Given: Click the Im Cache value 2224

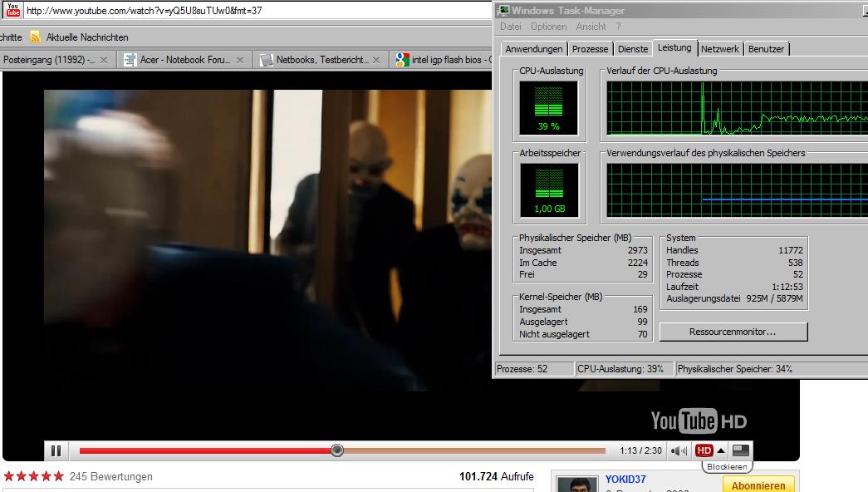Looking at the screenshot, I should click(x=638, y=263).
